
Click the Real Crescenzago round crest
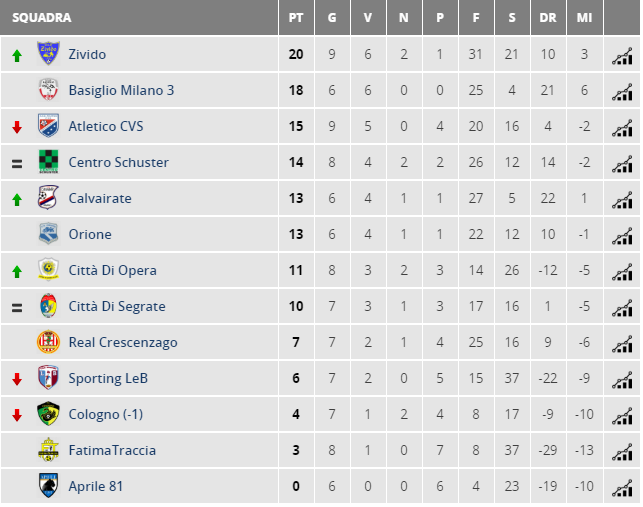[48, 342]
